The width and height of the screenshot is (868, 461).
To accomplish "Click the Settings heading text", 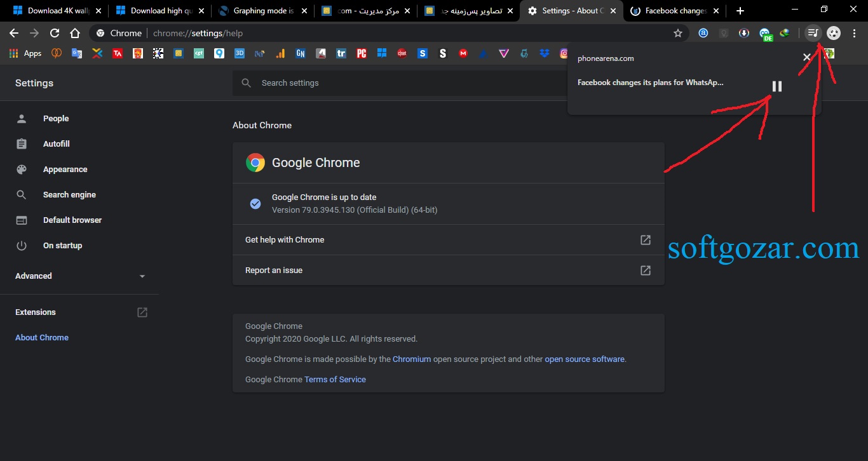I will pos(34,83).
